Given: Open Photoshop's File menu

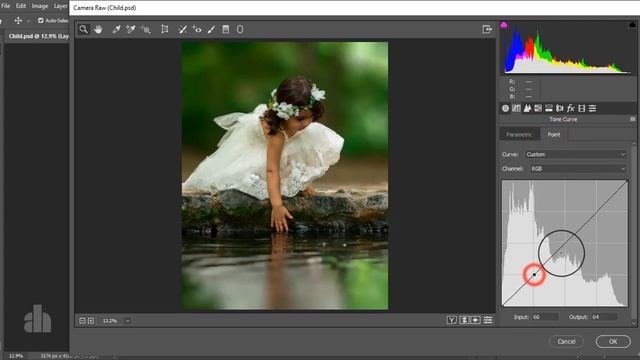Looking at the screenshot, I should [x=6, y=6].
